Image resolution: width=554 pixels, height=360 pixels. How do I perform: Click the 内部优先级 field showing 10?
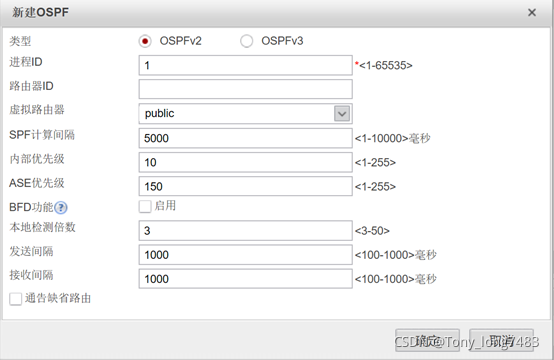246,162
